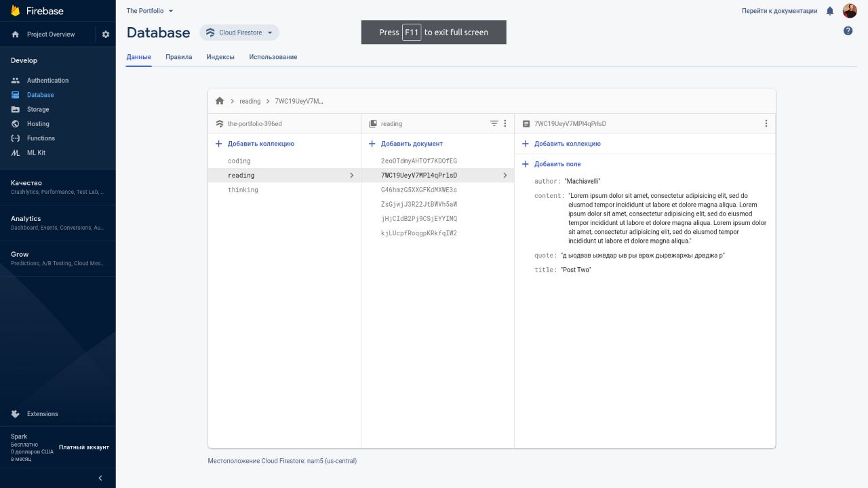Collapse the sidebar with the arrow icon
The image size is (868, 488).
100,478
